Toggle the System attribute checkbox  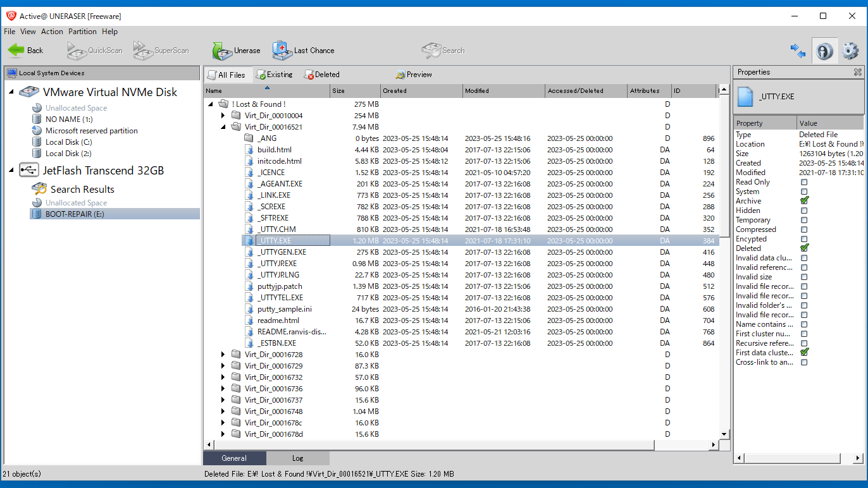click(804, 192)
